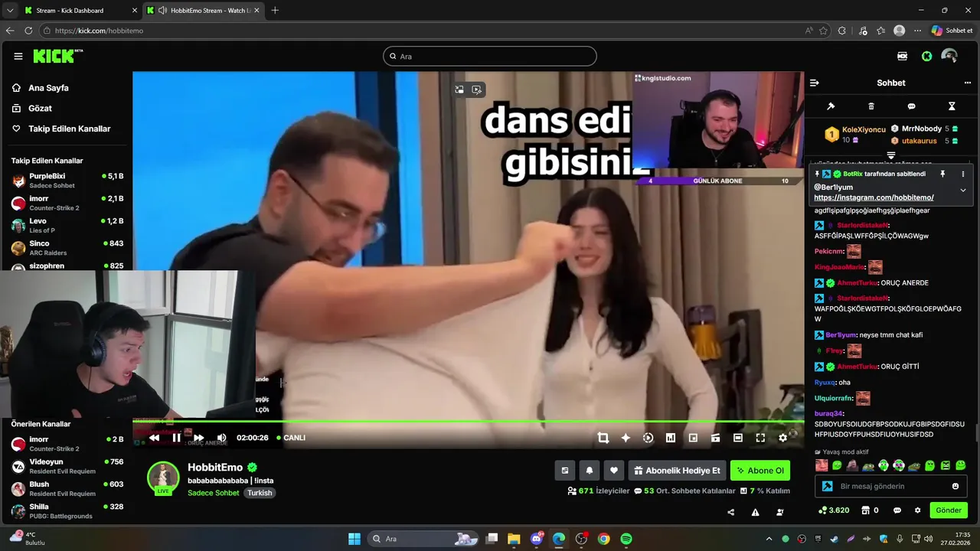The width and height of the screenshot is (980, 551).
Task: Click the video progress bar
Action: coord(469,422)
